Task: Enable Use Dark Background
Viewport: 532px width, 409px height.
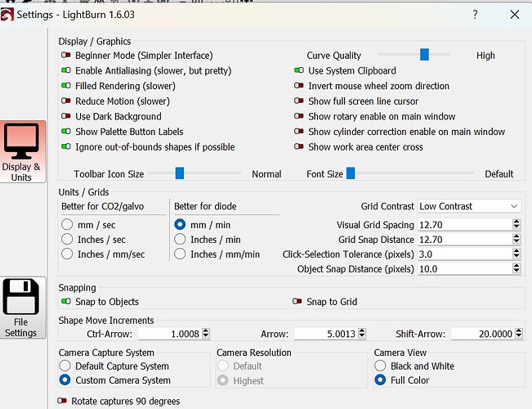Action: (x=66, y=116)
